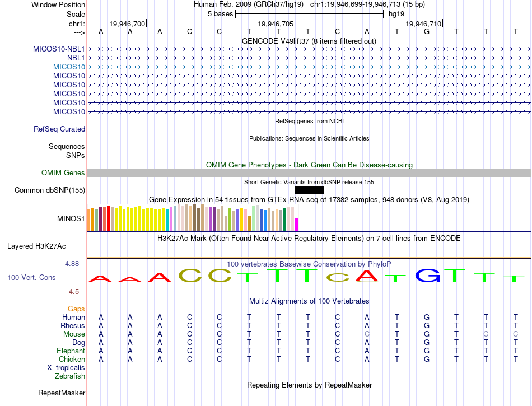
Task: Click the 'RefSeq genes from NCBI' title
Action: [x=309, y=121]
